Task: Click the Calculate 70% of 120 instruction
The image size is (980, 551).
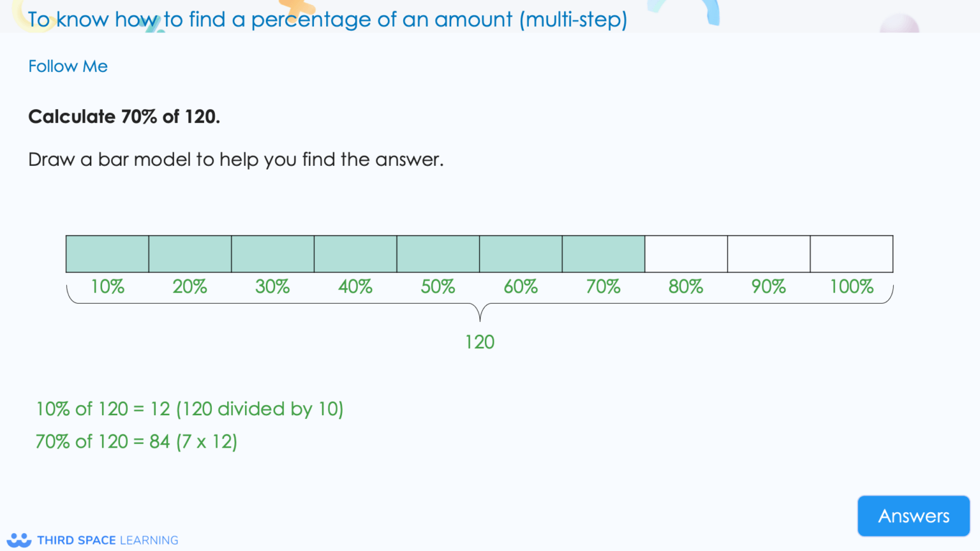Action: (x=124, y=117)
